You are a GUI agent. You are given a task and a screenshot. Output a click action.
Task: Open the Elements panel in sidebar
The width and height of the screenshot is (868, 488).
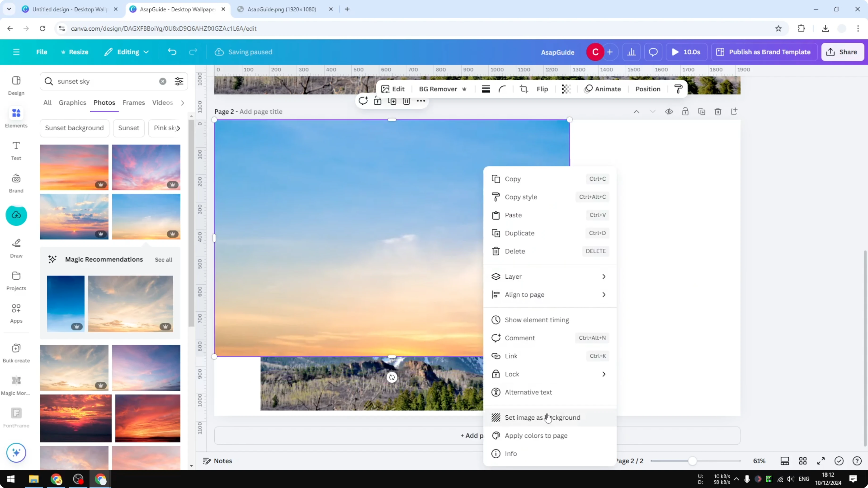pyautogui.click(x=16, y=118)
